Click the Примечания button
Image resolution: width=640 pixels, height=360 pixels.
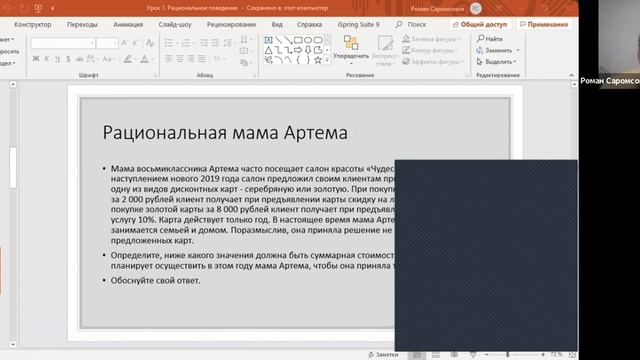tap(544, 24)
